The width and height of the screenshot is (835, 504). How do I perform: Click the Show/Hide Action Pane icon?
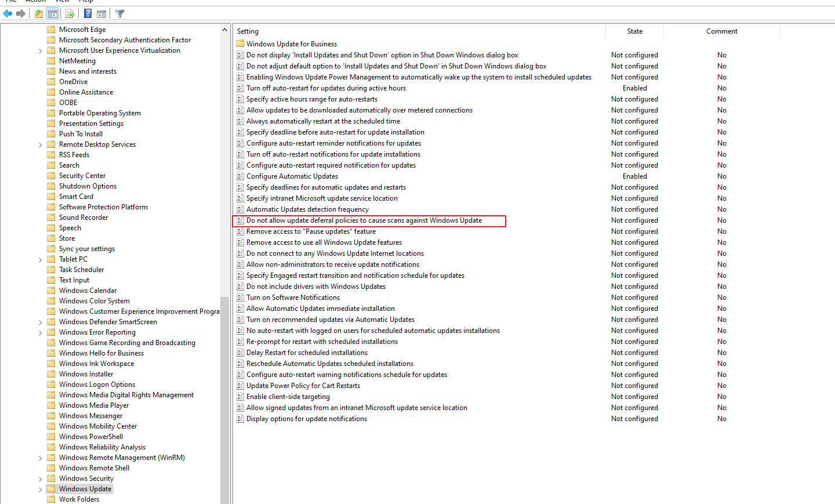click(x=101, y=13)
